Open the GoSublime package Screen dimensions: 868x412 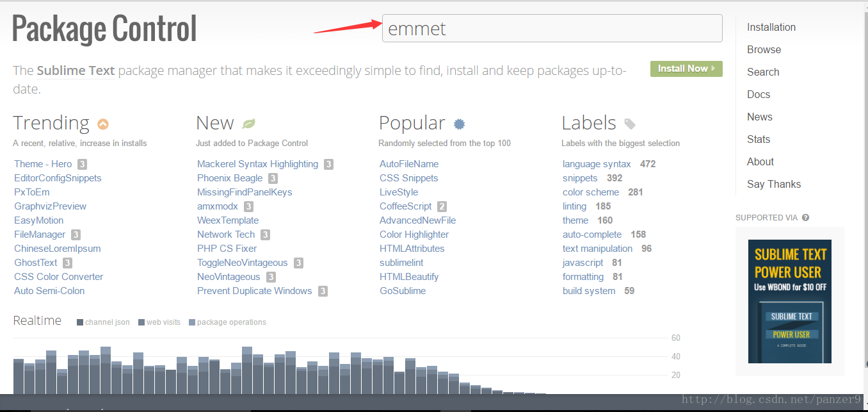tap(403, 291)
